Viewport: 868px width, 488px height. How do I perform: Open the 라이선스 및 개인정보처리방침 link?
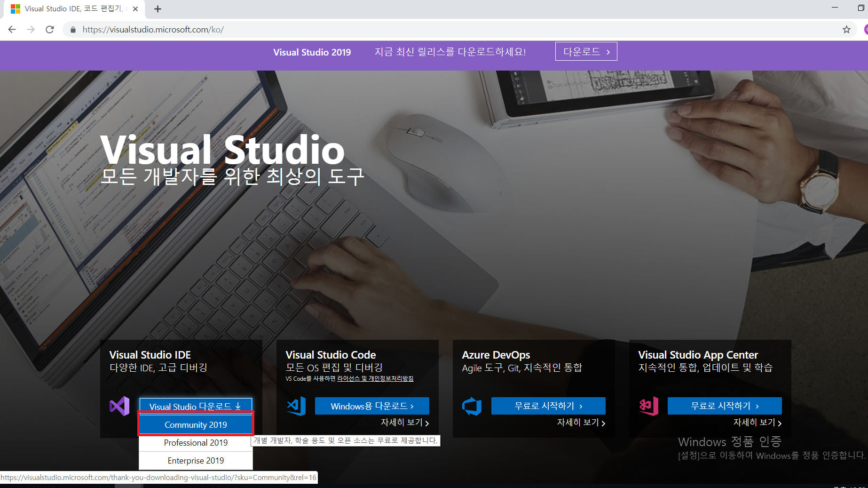click(375, 378)
